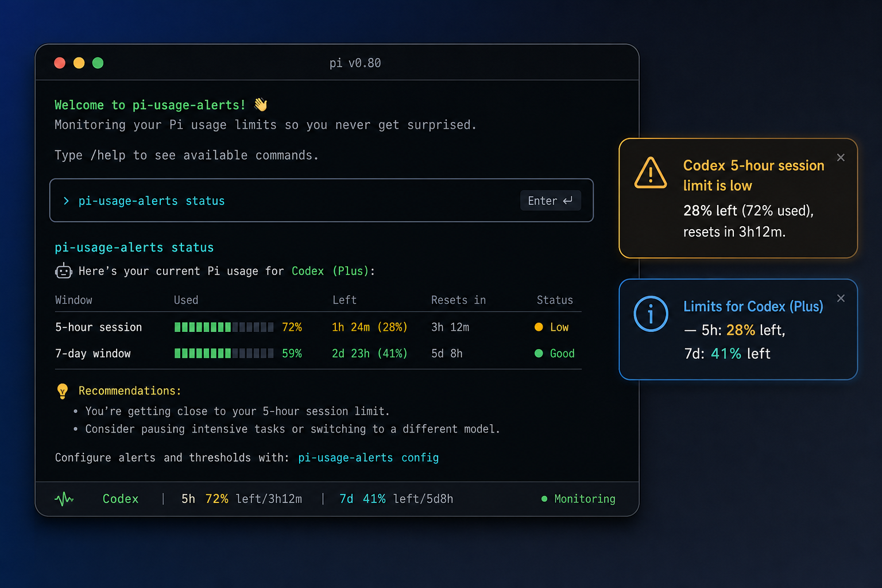Click the 'Codex (Plus)' text in usage line
This screenshot has width=882, height=588.
click(331, 271)
